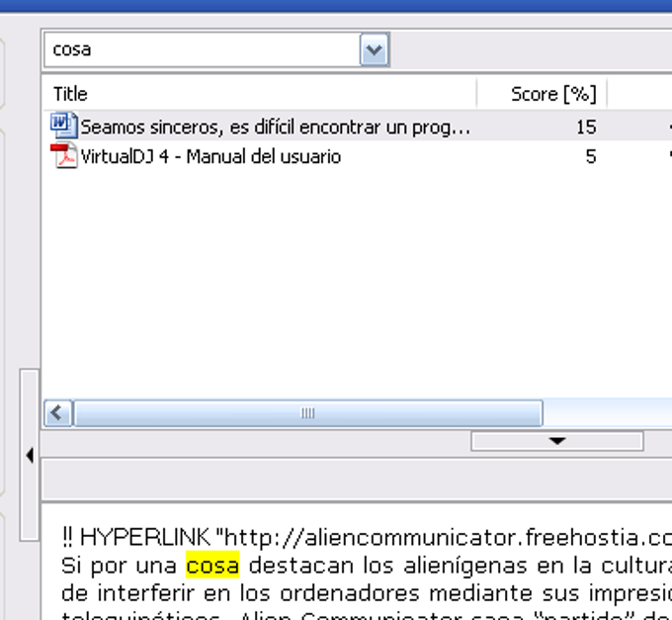This screenshot has width=672, height=620.
Task: Open result "VirtualDJ 4 - Manual del usuario"
Action: 210,157
